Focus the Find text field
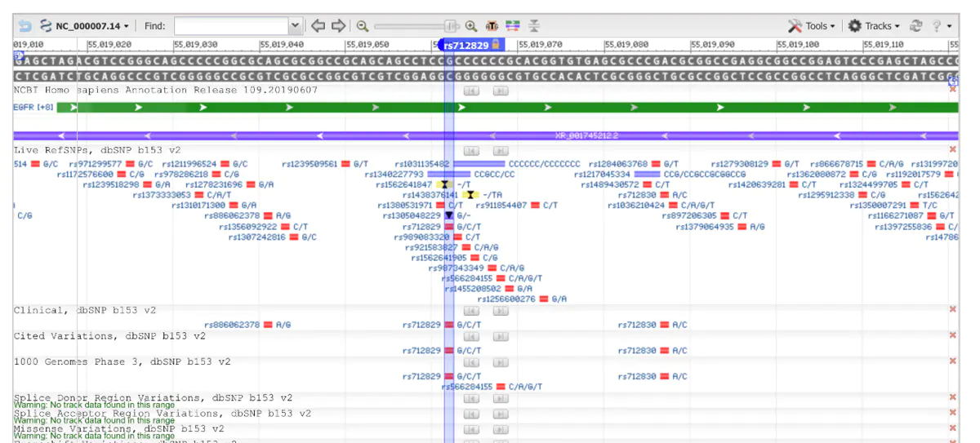Viewport: 980px width, 443px height. pyautogui.click(x=231, y=26)
